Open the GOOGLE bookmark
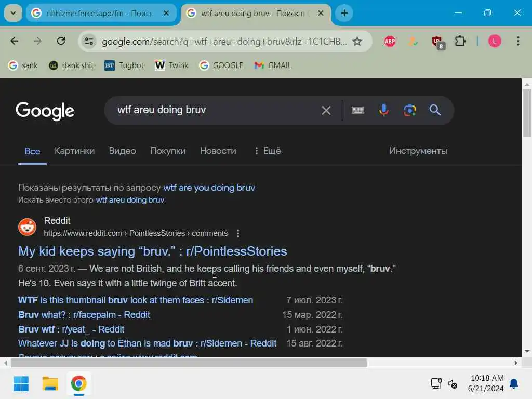Image resolution: width=532 pixels, height=399 pixels. coord(221,65)
